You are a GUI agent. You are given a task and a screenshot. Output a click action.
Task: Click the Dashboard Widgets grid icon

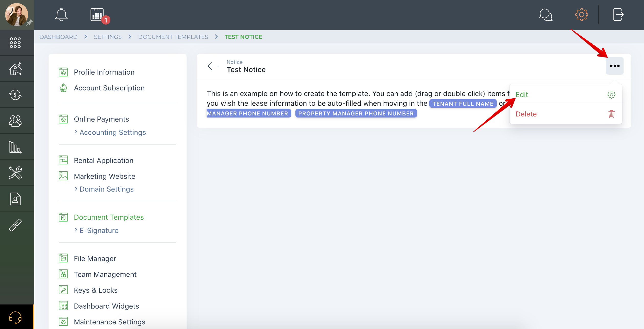[x=63, y=306]
